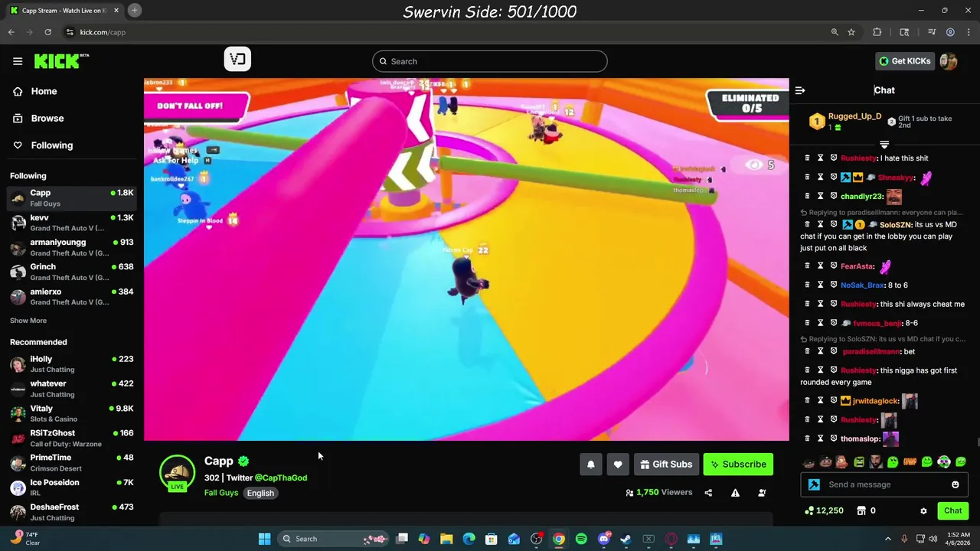Open the moderator gavel icon in chat input
980x551 pixels.
coord(814,484)
